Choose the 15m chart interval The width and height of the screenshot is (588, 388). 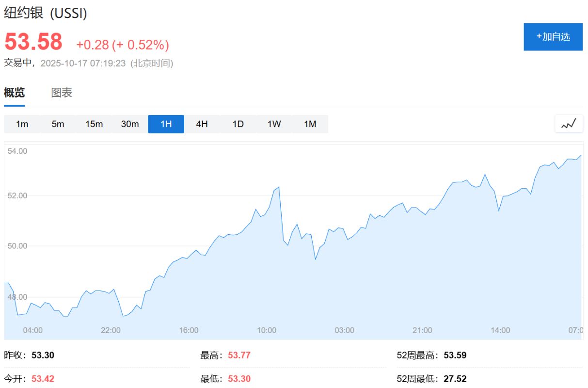(94, 124)
